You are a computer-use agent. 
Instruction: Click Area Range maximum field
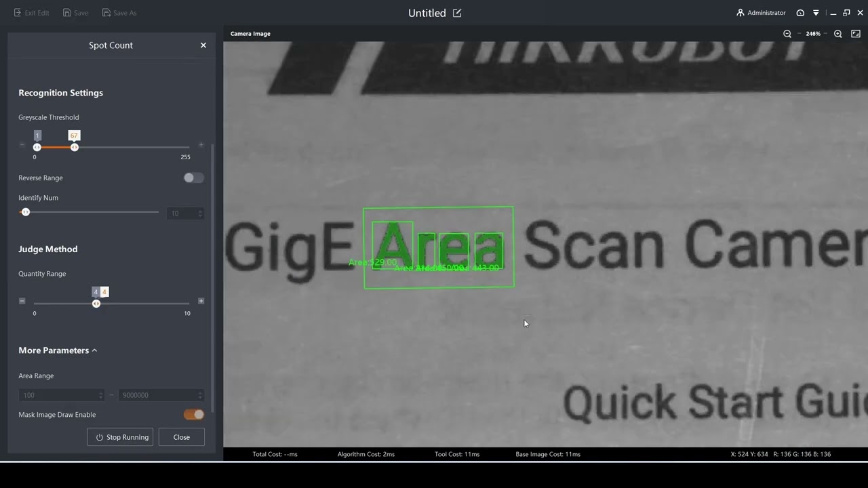(x=161, y=395)
